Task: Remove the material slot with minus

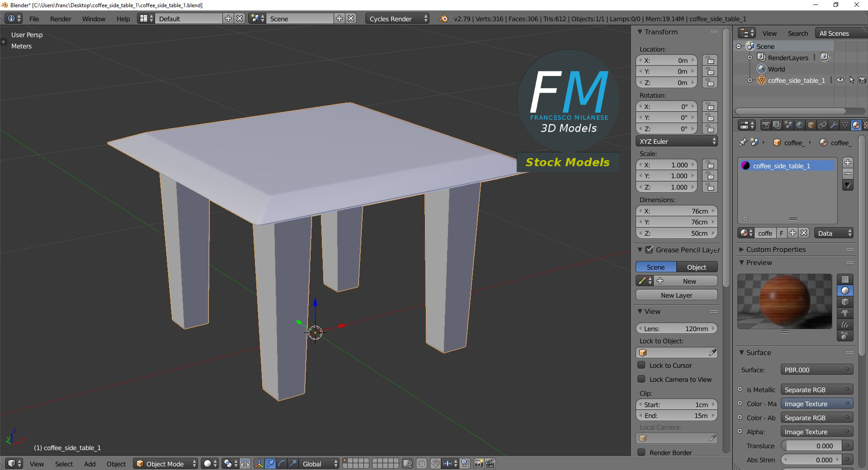Action: (x=848, y=174)
